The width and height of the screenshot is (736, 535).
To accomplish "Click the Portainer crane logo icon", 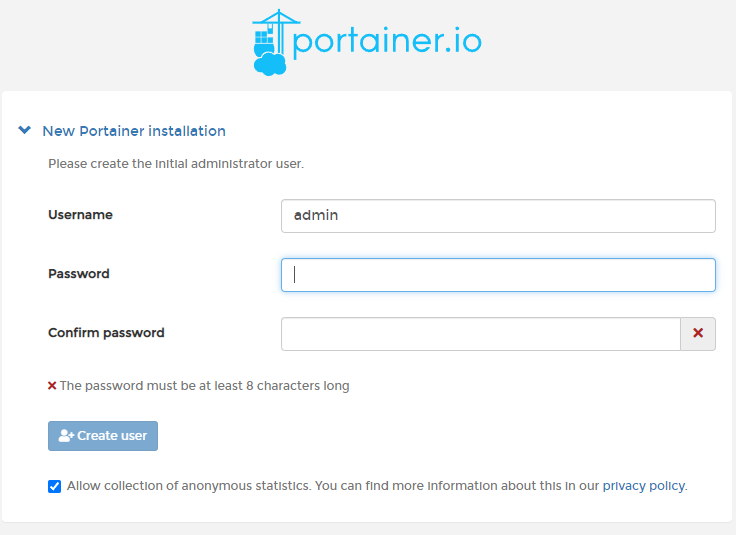I will [x=270, y=43].
